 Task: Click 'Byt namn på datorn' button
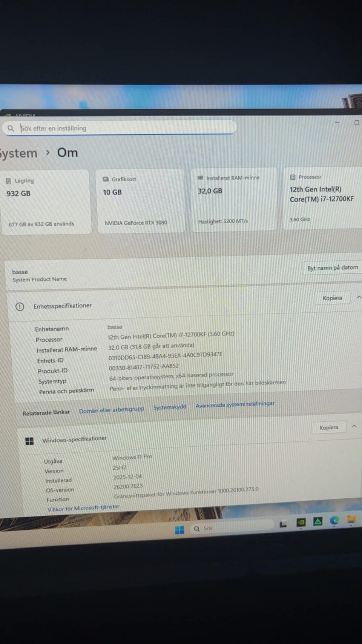tap(332, 268)
